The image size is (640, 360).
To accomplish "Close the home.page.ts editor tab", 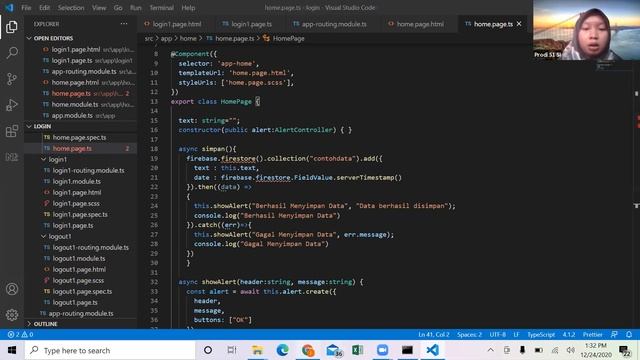I will click(519, 24).
